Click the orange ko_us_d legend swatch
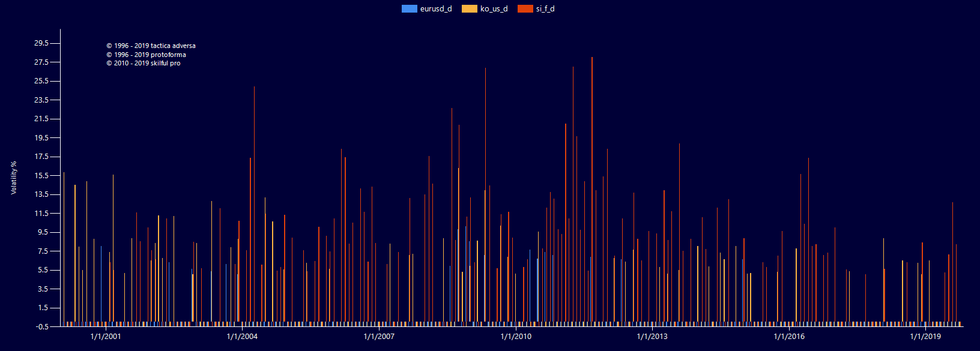980x351 pixels. pyautogui.click(x=469, y=9)
